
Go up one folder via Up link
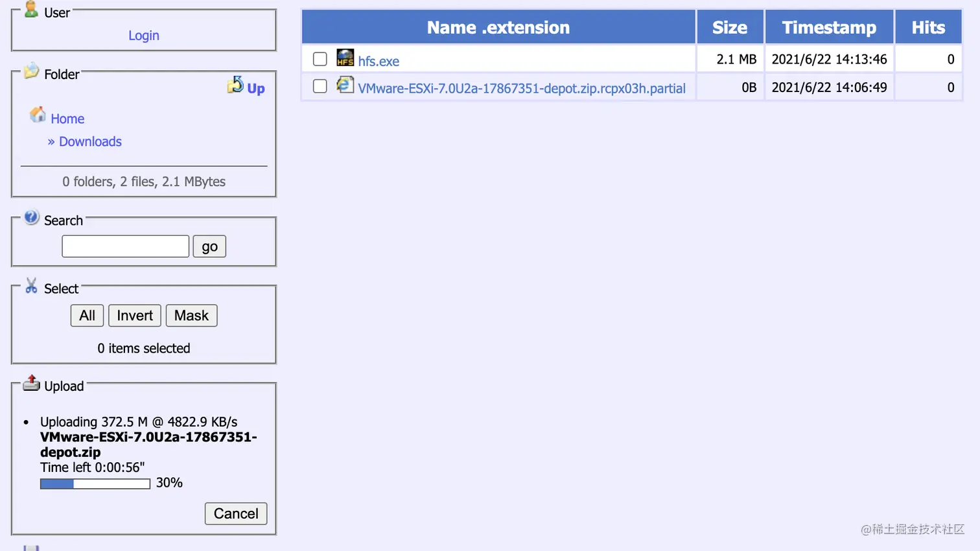coord(256,88)
